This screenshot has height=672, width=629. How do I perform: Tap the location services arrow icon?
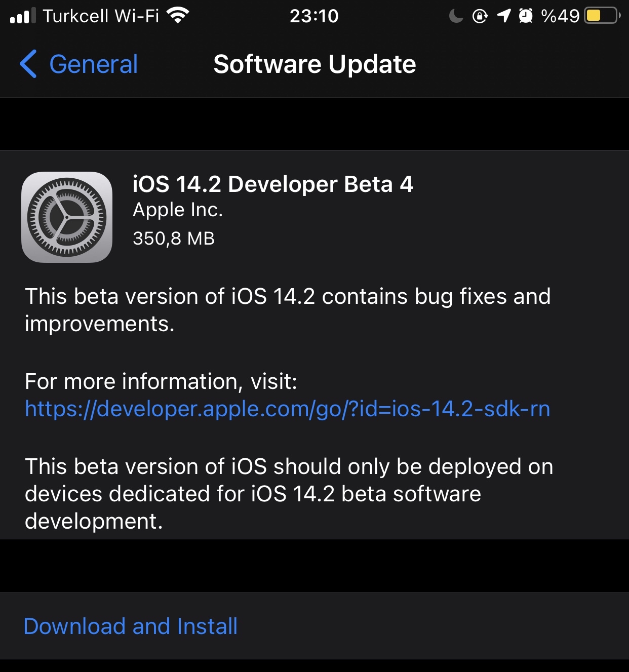[x=504, y=16]
